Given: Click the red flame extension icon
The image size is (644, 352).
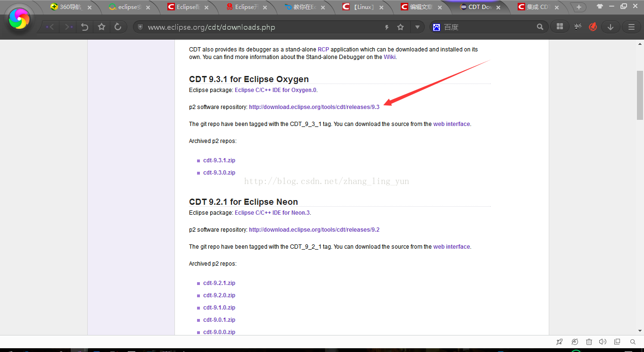Looking at the screenshot, I should pyautogui.click(x=593, y=27).
